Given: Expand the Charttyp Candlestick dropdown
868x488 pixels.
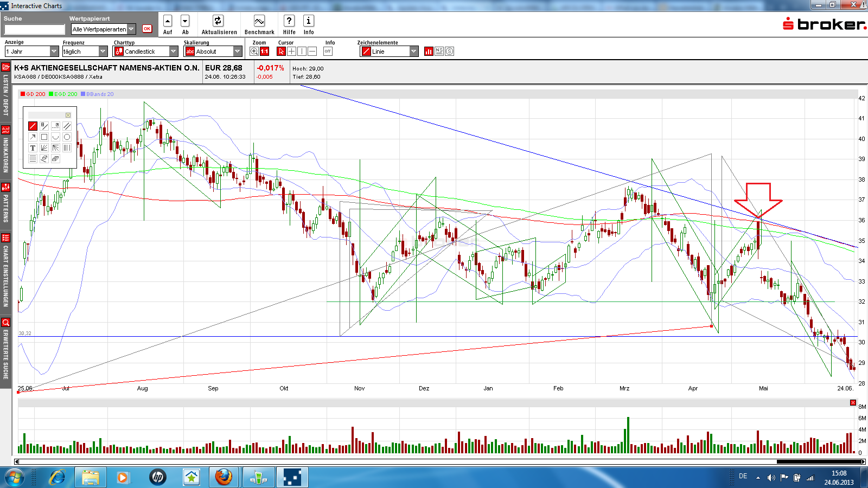Looking at the screenshot, I should [x=173, y=52].
